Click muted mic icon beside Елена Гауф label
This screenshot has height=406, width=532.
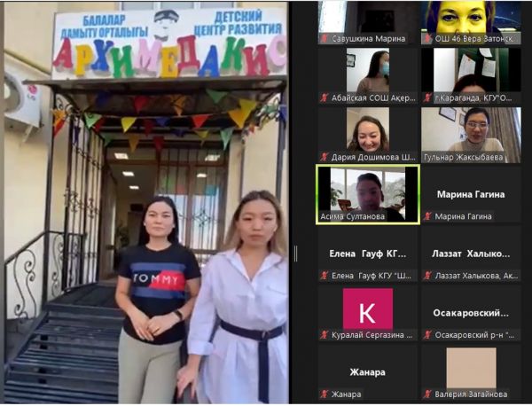pyautogui.click(x=325, y=276)
